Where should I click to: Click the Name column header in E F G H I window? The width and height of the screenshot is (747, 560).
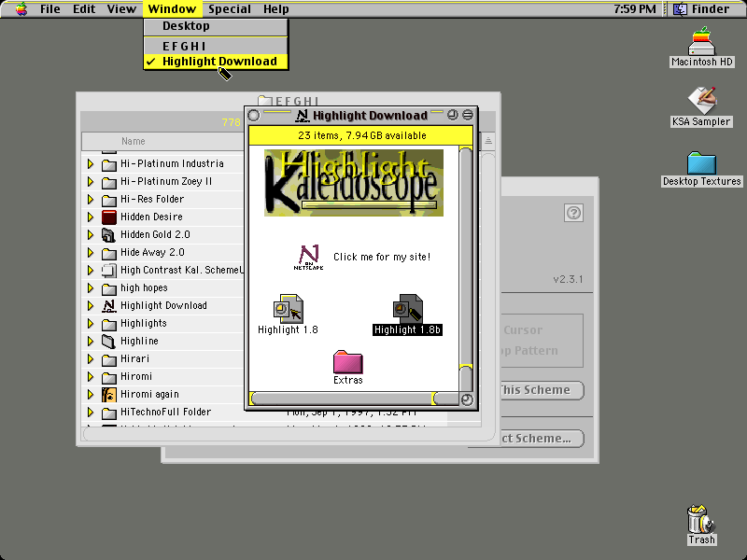coord(163,142)
